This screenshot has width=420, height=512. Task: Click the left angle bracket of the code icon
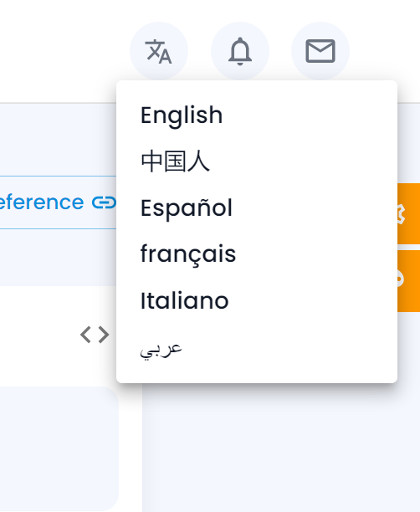(x=85, y=335)
